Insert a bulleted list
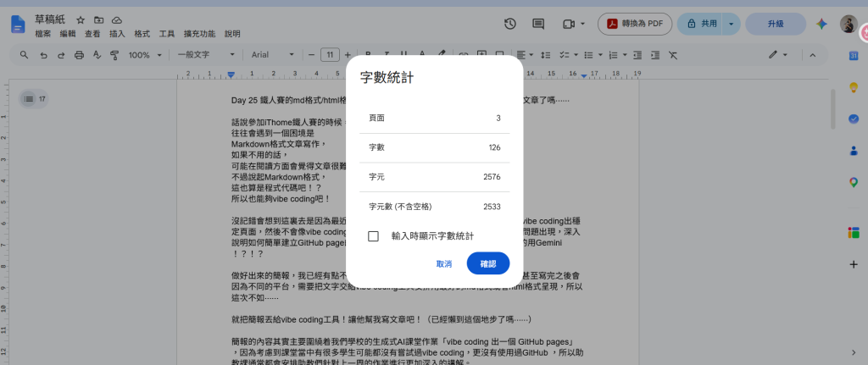Image resolution: width=868 pixels, height=365 pixels. pyautogui.click(x=589, y=55)
